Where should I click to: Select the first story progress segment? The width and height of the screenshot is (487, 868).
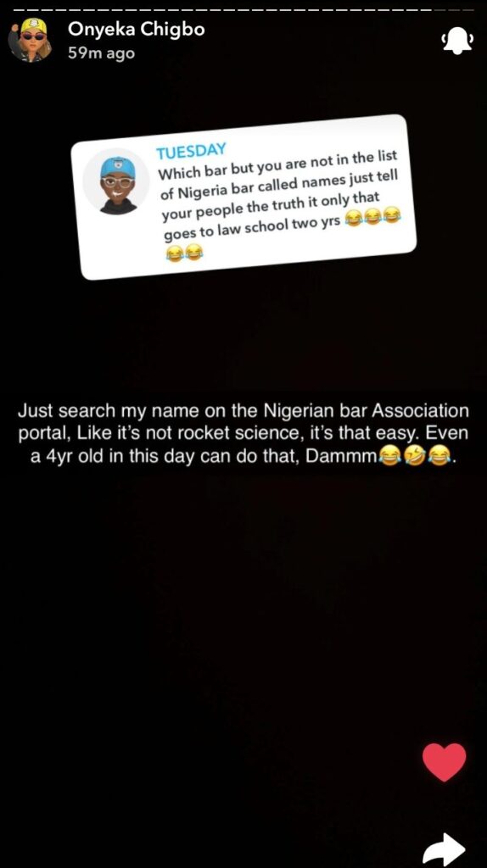[19, 10]
